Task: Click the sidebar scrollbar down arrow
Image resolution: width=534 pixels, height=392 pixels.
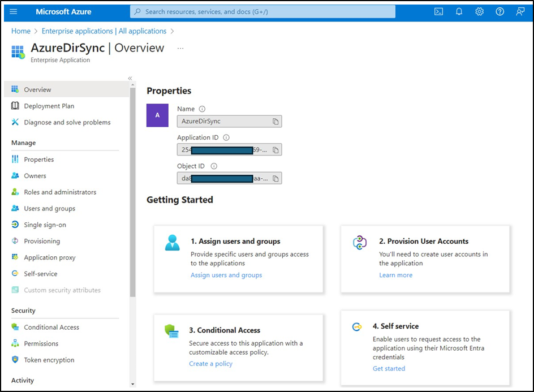Action: (x=132, y=384)
